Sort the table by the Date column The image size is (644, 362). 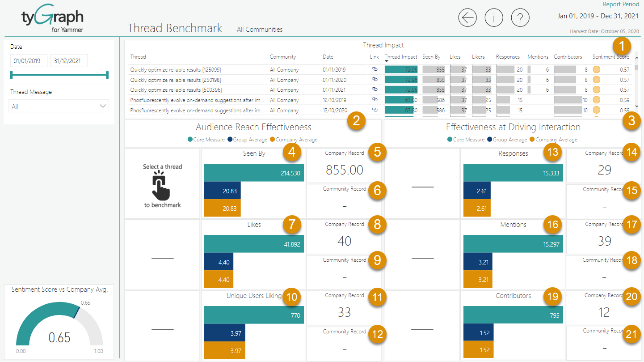(328, 56)
